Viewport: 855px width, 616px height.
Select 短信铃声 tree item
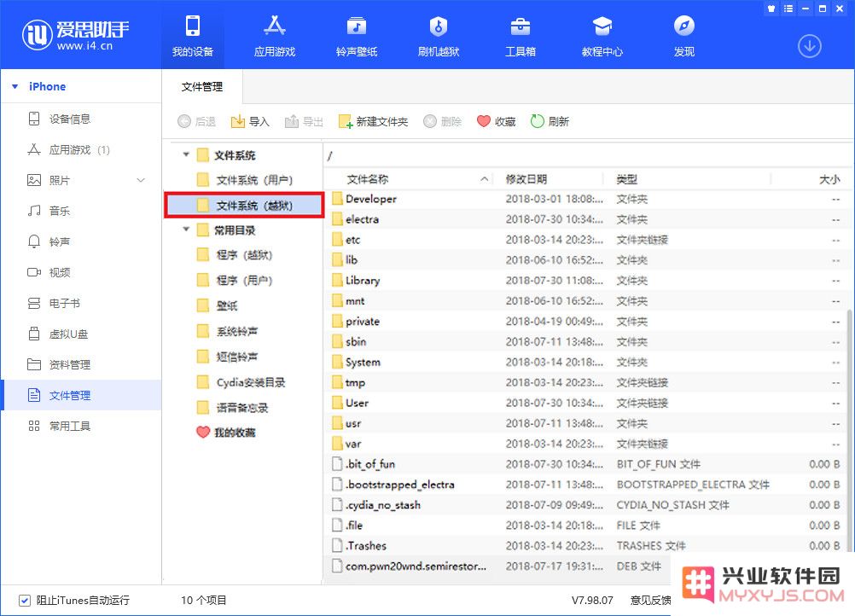(227, 357)
